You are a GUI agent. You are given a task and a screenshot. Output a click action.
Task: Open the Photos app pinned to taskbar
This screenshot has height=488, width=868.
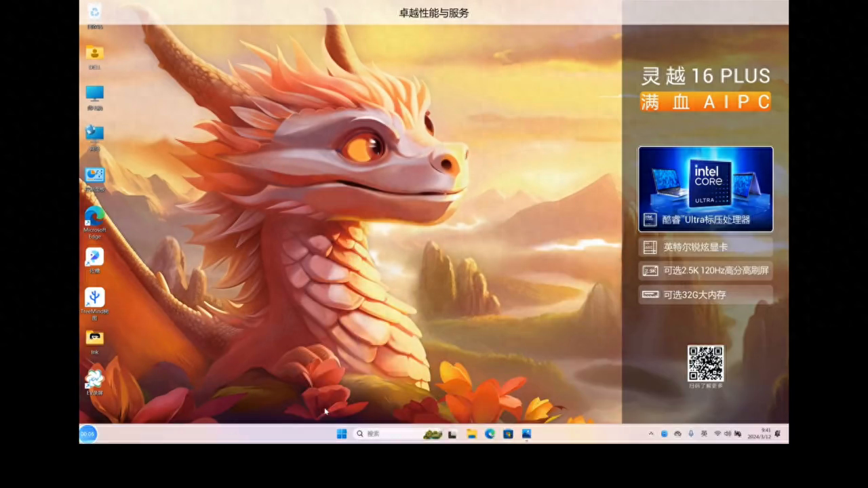click(526, 434)
